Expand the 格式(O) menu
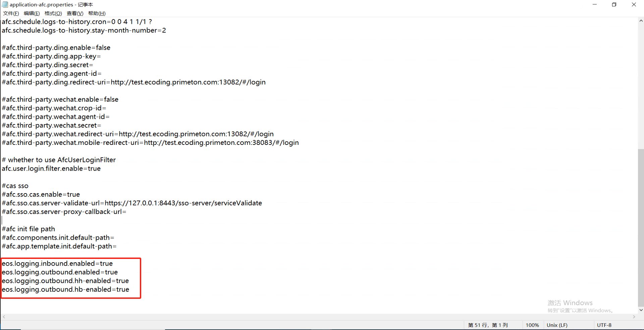 click(53, 13)
